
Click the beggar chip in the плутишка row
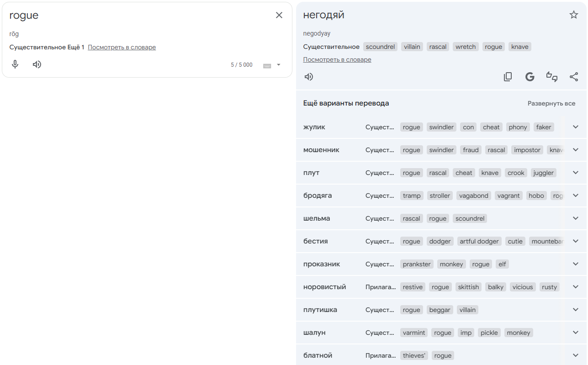click(440, 310)
